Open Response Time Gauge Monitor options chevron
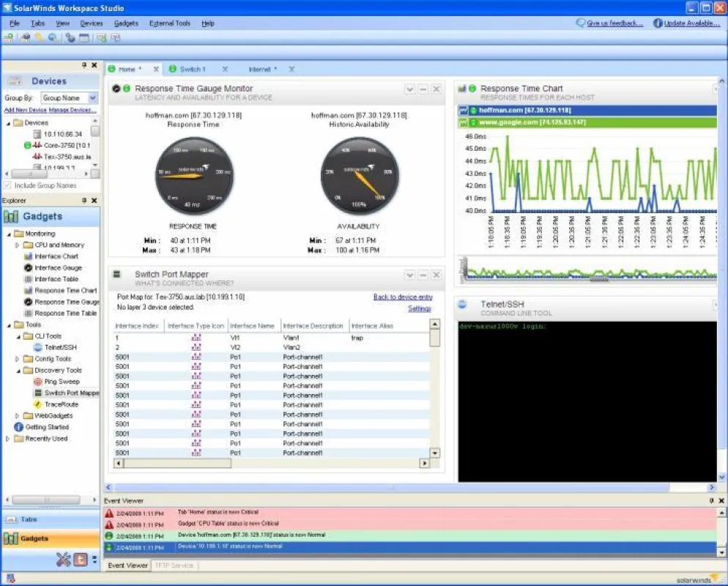This screenshot has width=728, height=586. [410, 89]
